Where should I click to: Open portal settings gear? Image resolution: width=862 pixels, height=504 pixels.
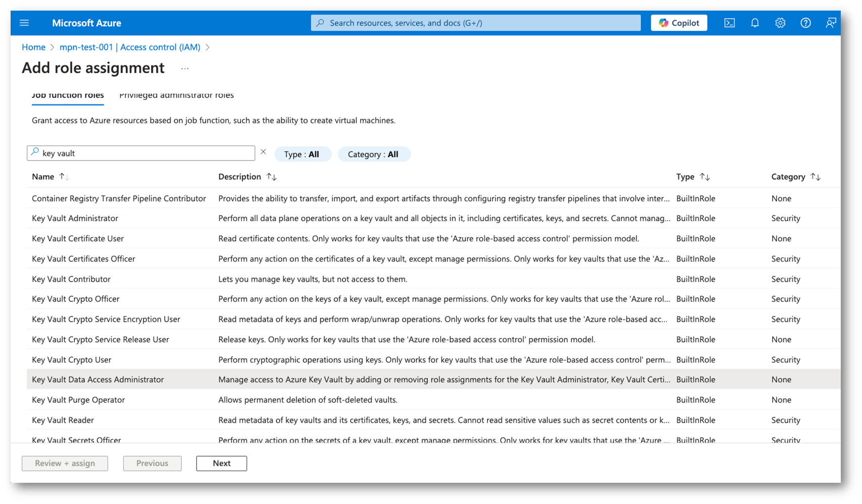click(x=780, y=23)
